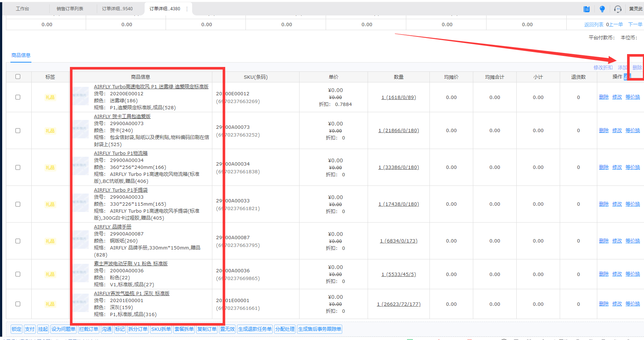Check the row for 货号 29900A00073
The height and width of the screenshot is (340, 644).
click(x=18, y=131)
